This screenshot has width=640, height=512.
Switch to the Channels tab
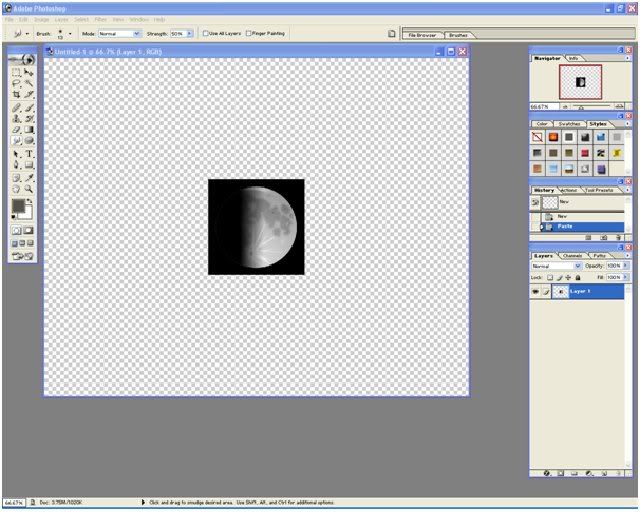pos(572,256)
